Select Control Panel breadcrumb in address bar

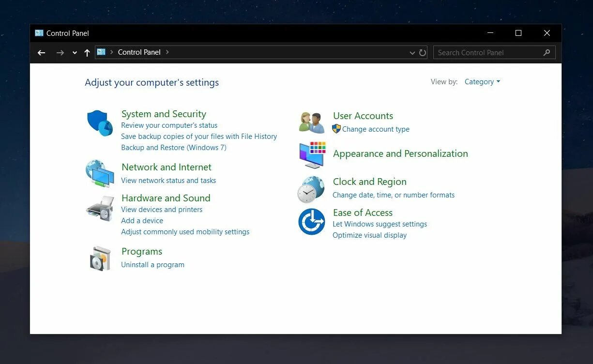point(139,52)
